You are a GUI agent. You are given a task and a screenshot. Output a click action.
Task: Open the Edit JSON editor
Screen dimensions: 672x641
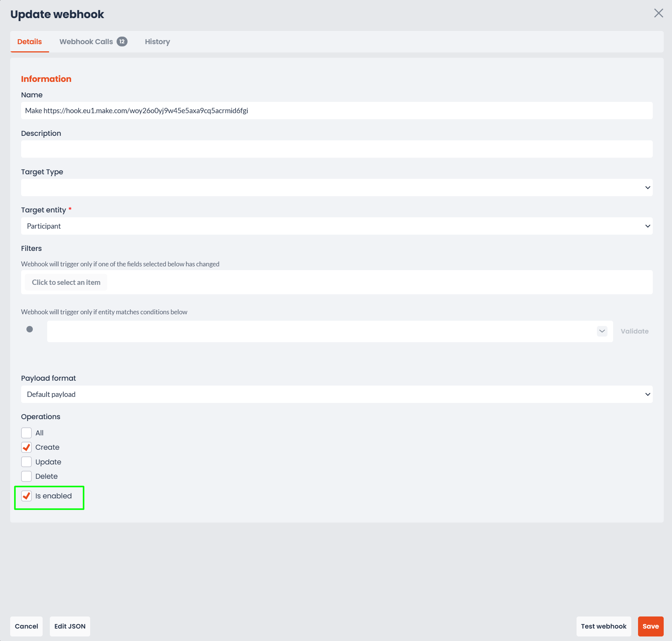point(70,626)
